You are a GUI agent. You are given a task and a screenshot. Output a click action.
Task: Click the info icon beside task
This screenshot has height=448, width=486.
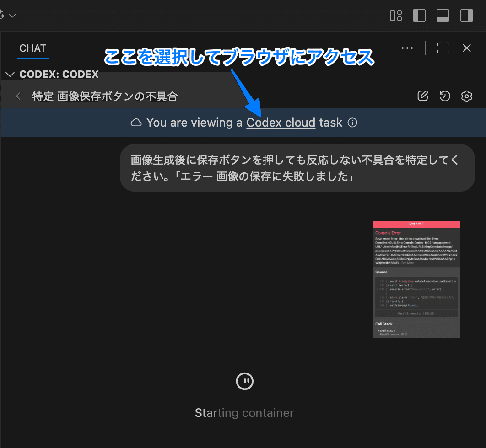352,123
